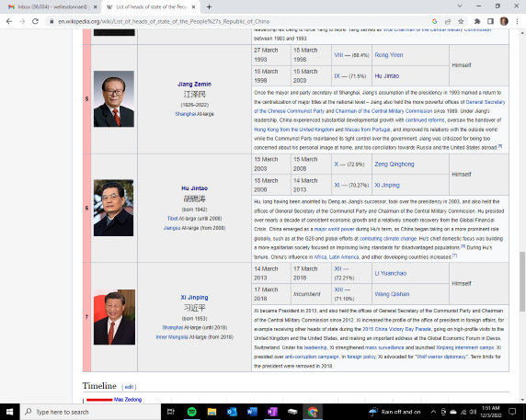Open a new browser tab
This screenshot has width=526, height=420.
tap(209, 6)
